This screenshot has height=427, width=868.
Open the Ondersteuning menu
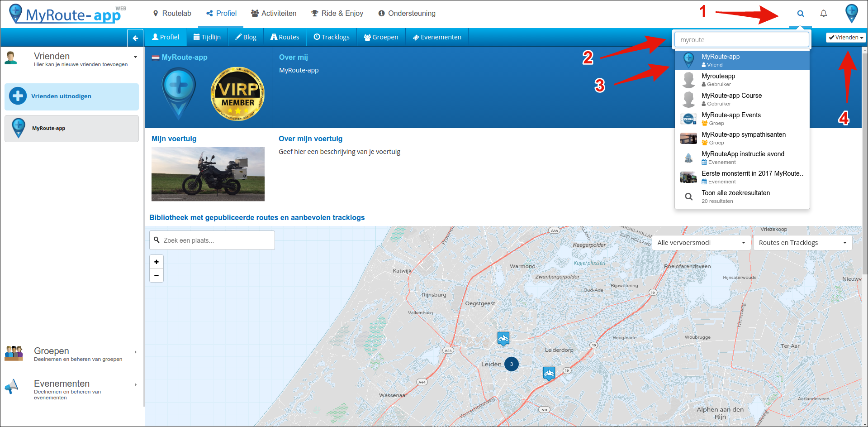click(x=407, y=14)
